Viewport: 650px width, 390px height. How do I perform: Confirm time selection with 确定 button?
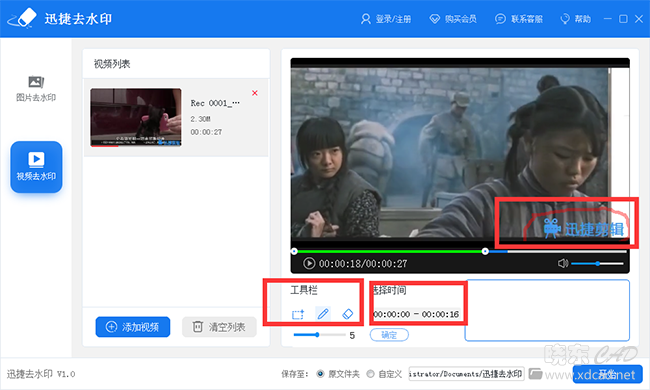click(389, 335)
